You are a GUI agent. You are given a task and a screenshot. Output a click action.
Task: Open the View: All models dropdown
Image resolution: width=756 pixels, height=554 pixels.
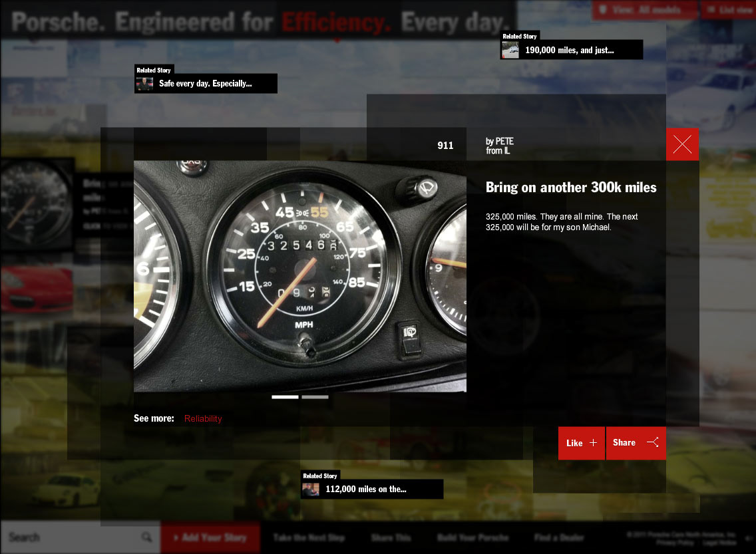(644, 9)
